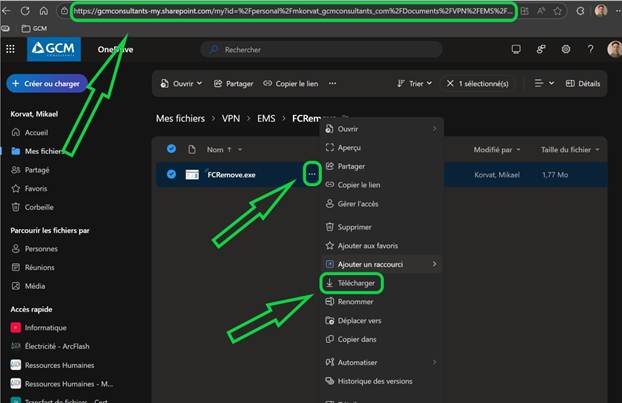Open Favoris in sidebar

click(29, 188)
